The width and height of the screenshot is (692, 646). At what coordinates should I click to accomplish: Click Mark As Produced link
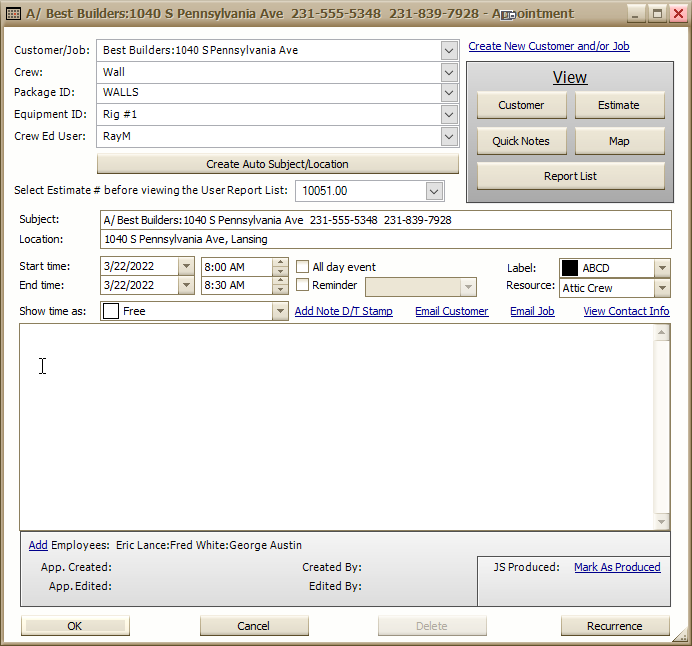[x=616, y=567]
